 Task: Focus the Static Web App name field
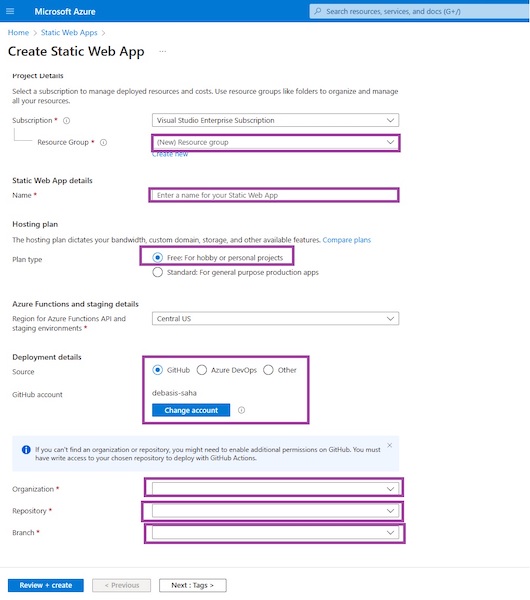(x=275, y=195)
